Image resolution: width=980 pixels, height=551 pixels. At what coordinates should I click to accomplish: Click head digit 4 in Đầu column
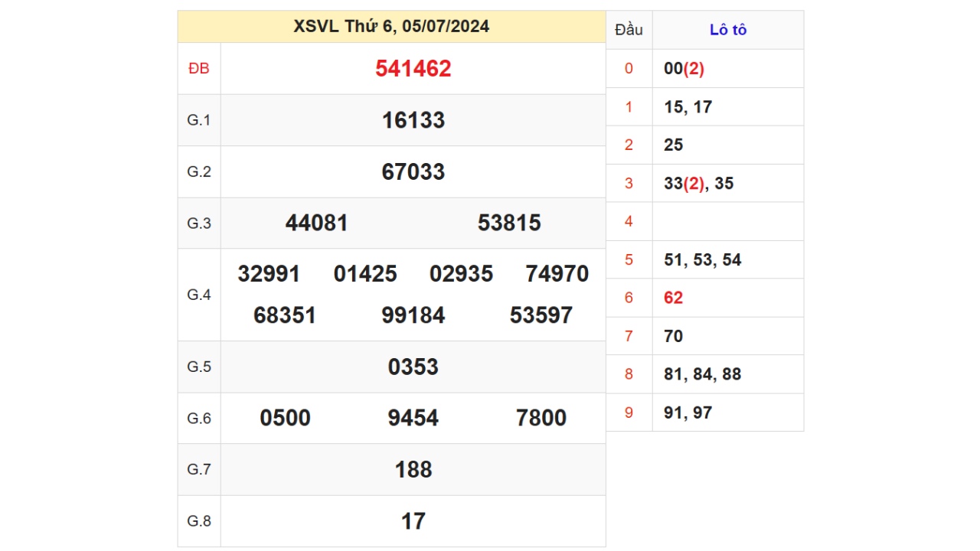[x=629, y=222]
